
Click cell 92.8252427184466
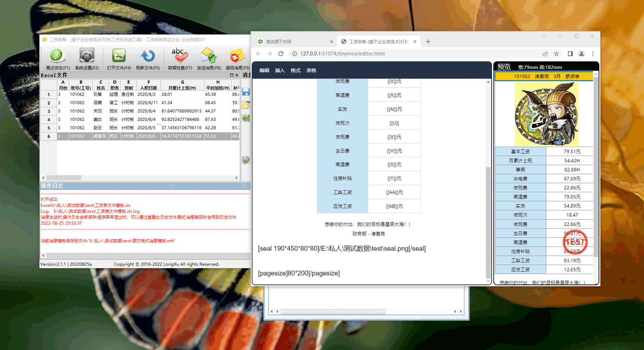point(182,119)
